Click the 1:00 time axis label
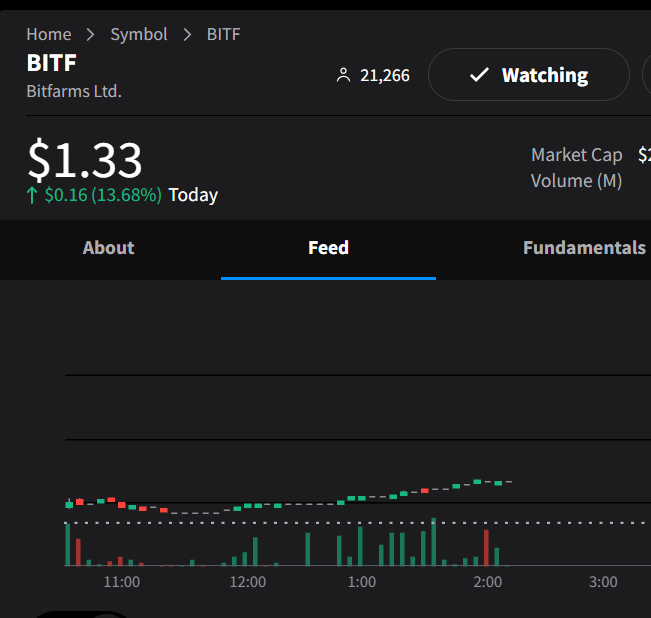The width and height of the screenshot is (651, 618). (362, 582)
